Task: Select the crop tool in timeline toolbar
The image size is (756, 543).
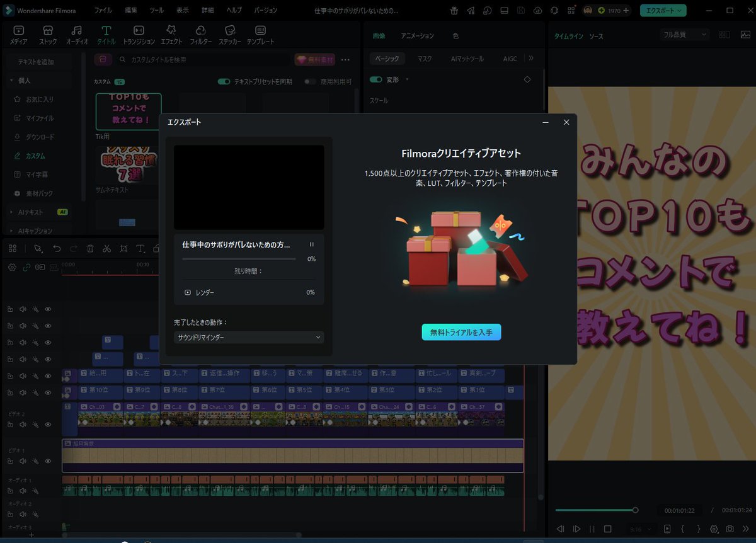Action: 123,249
